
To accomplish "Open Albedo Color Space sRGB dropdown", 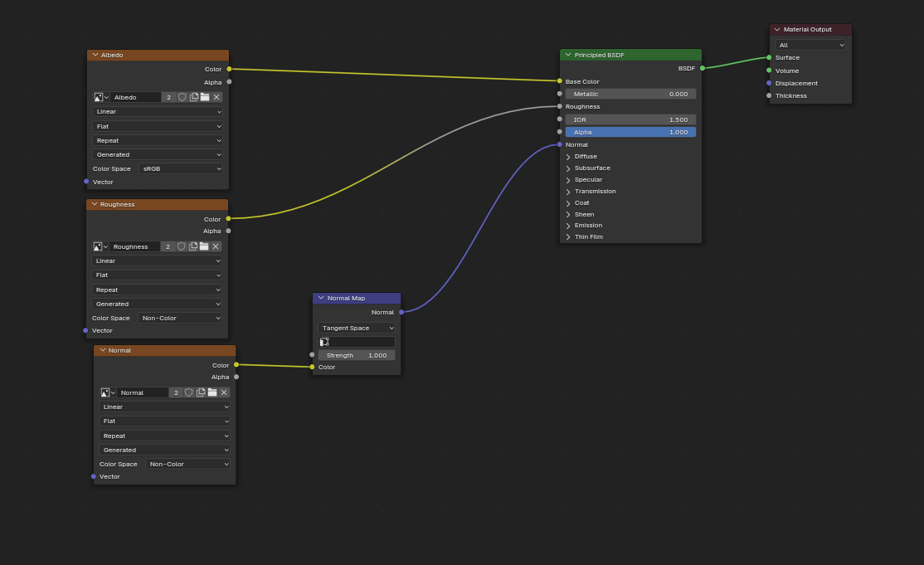I will [181, 168].
